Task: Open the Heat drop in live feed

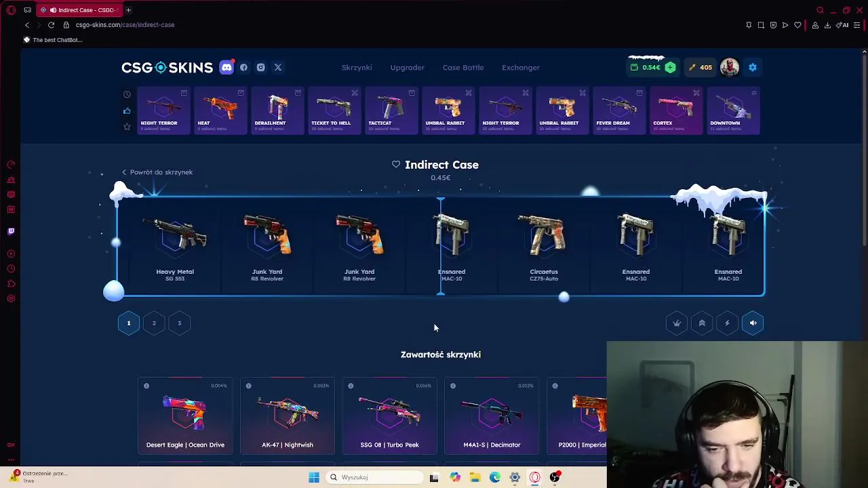Action: (x=220, y=110)
